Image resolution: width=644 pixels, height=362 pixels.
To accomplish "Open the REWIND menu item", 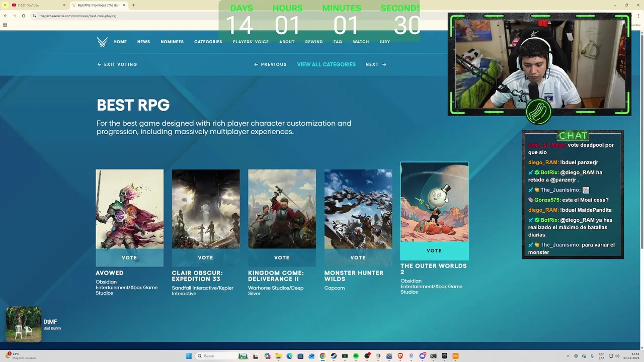I will 314,42.
